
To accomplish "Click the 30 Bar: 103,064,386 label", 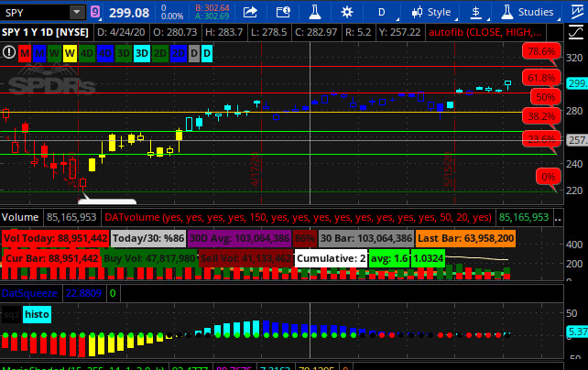I will [x=366, y=238].
